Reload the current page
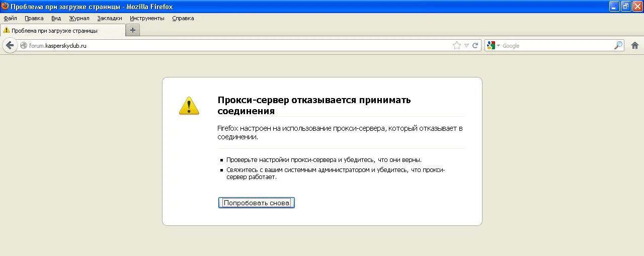 pyautogui.click(x=475, y=45)
